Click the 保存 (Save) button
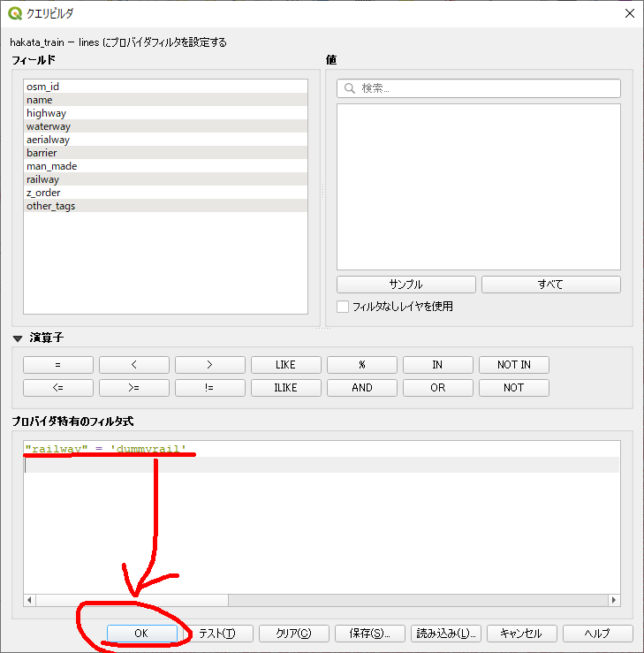This screenshot has height=653, width=644. coord(370,634)
